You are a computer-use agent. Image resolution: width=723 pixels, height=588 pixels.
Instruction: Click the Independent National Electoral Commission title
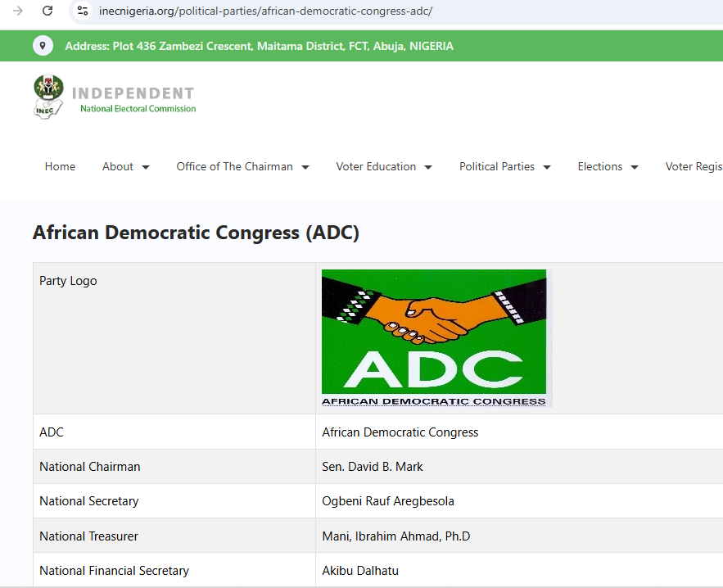coord(133,99)
